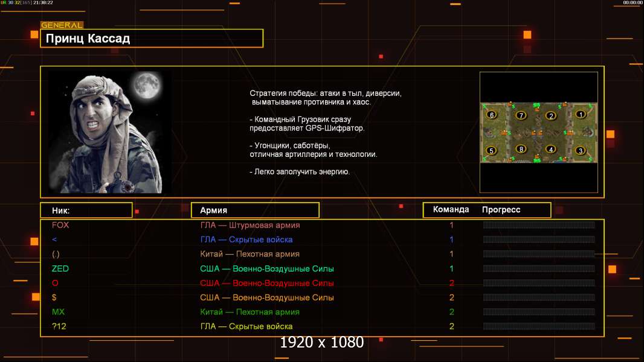Click the red США — Военно-Воздушные Силы army
The image size is (644, 362).
[267, 283]
